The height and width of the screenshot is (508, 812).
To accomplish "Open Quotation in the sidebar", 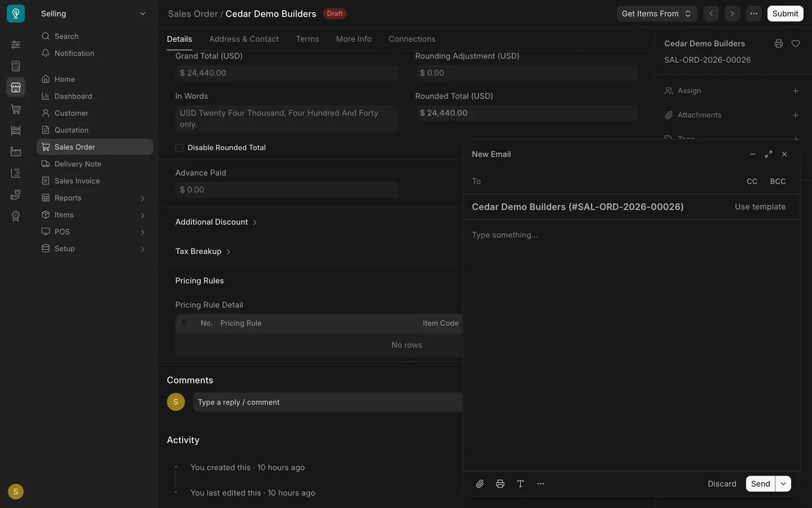I will tap(95, 130).
